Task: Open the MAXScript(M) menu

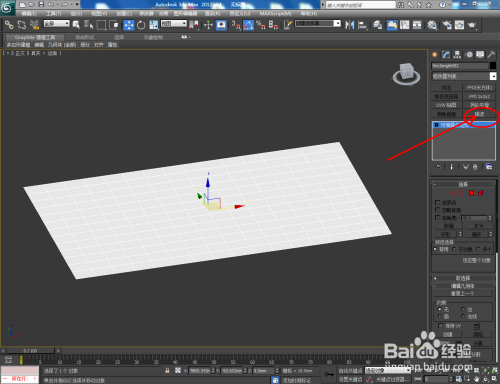Action: (x=275, y=13)
